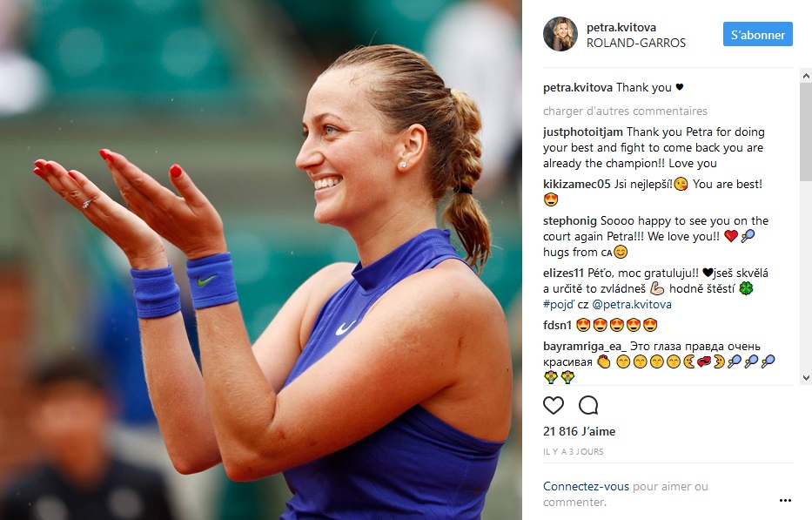Open justphotoitjam commenter profile
Image resolution: width=812 pixels, height=520 pixels.
(x=582, y=132)
